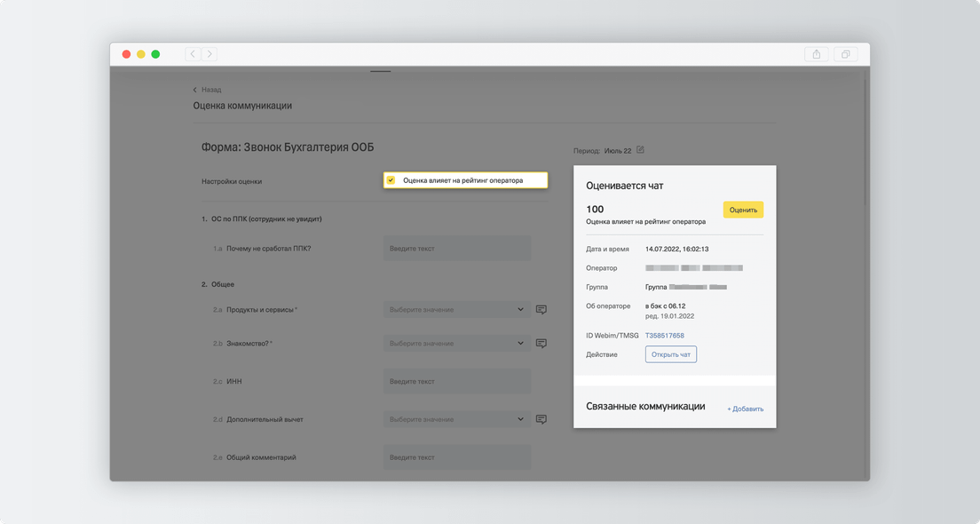Image resolution: width=980 pixels, height=524 pixels.
Task: Click the date 14.07.2022, 16:02:13
Action: coord(677,249)
